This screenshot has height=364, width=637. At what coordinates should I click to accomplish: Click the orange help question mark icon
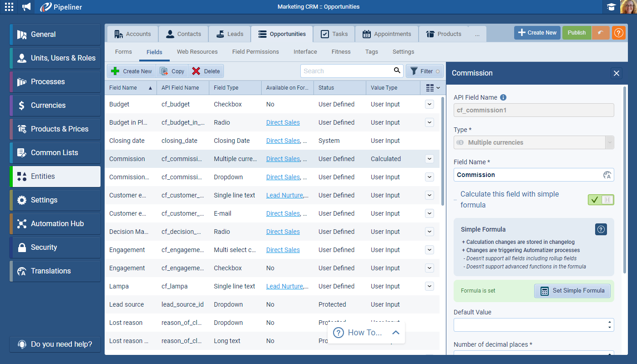pyautogui.click(x=618, y=33)
